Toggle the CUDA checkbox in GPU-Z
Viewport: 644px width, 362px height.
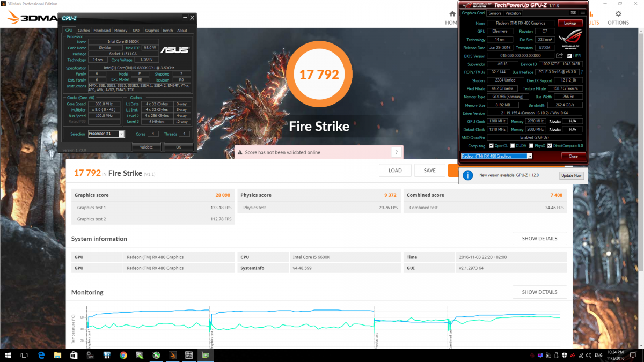click(511, 146)
